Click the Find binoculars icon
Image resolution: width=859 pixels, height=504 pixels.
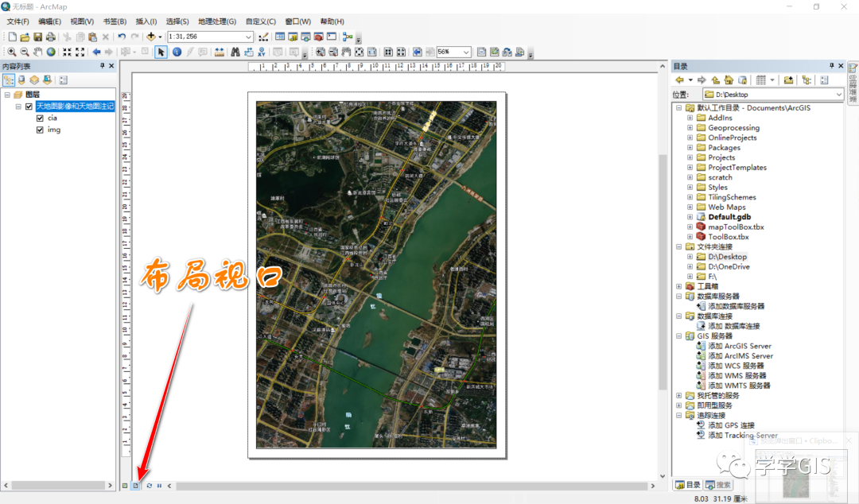235,52
